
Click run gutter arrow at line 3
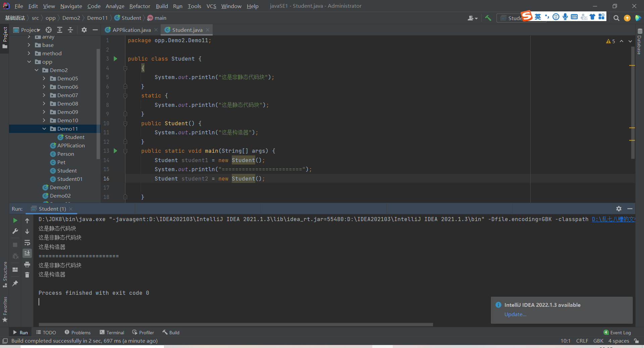tap(115, 59)
